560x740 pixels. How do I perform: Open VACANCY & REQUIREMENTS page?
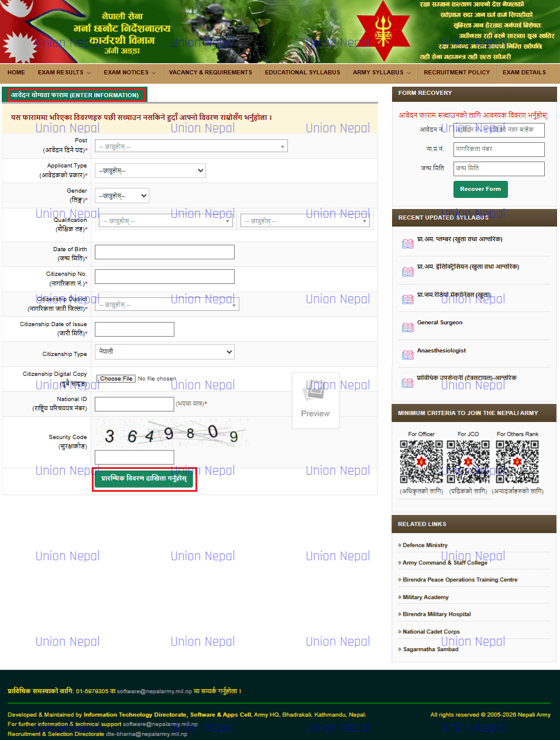coord(211,73)
